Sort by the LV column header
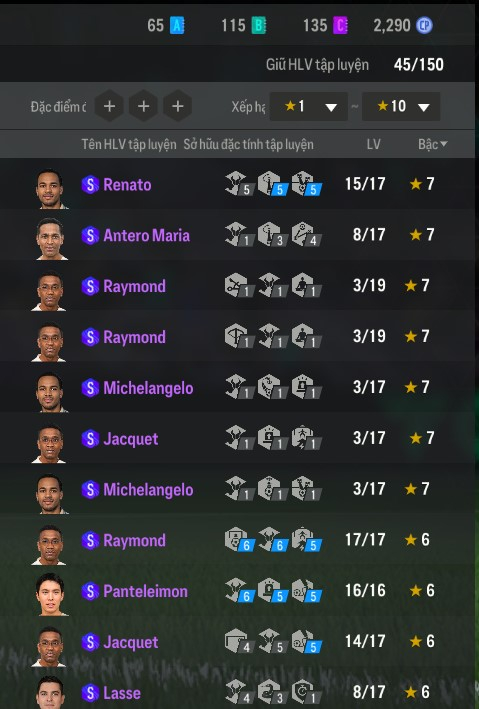479x709 pixels. point(373,144)
